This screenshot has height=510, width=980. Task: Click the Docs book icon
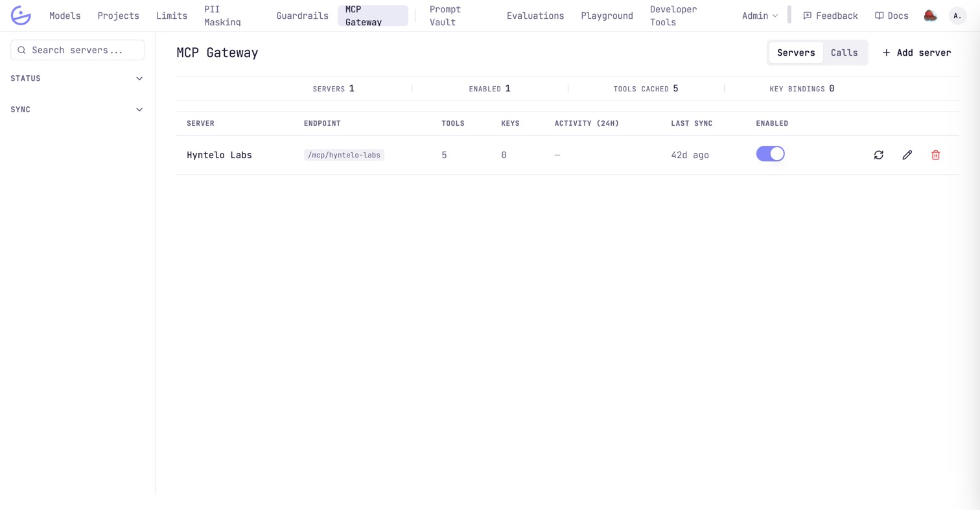879,16
